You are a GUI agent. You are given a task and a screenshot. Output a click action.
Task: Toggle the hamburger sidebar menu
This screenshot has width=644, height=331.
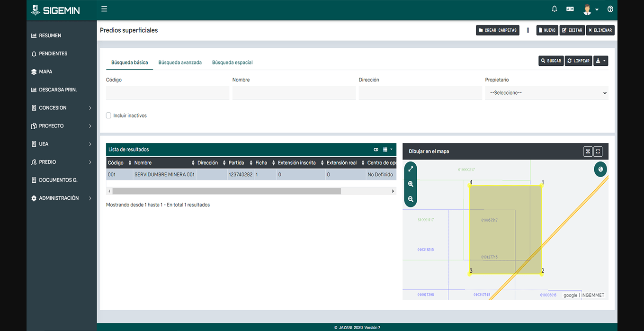click(x=104, y=9)
